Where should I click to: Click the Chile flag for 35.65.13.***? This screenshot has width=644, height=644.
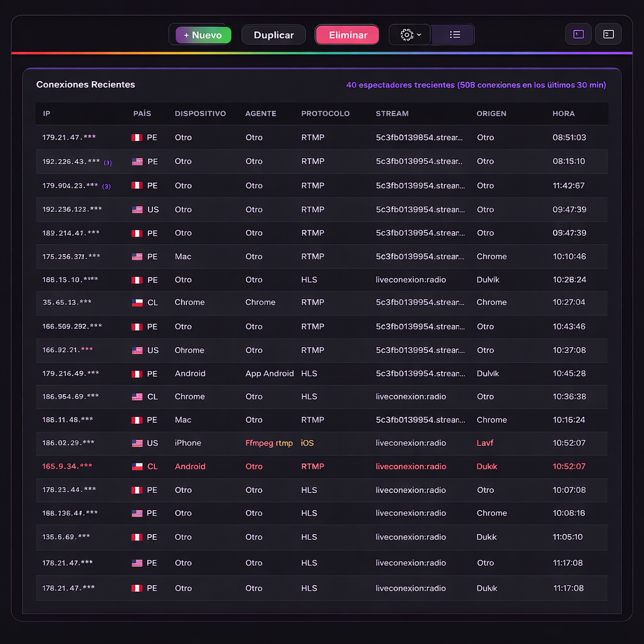click(136, 303)
